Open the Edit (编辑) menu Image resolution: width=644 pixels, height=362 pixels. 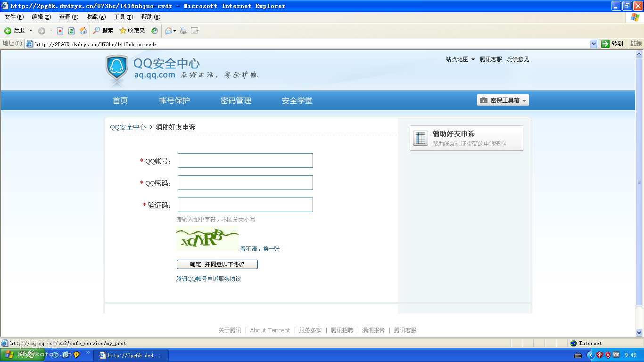click(41, 17)
